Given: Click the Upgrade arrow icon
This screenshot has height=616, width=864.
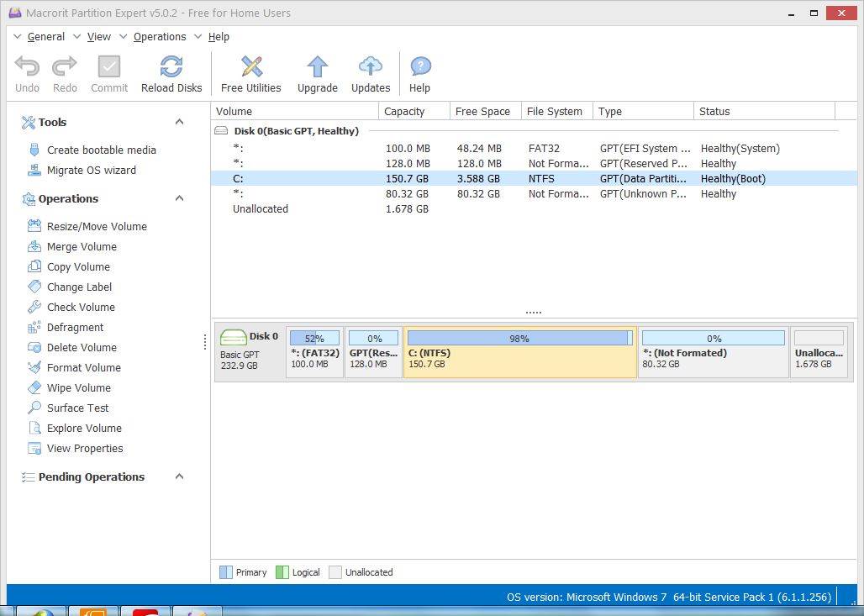Looking at the screenshot, I should (318, 66).
